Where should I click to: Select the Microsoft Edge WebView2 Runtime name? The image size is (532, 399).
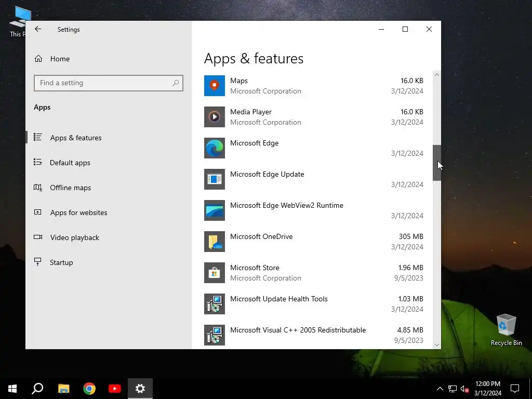pyautogui.click(x=287, y=205)
